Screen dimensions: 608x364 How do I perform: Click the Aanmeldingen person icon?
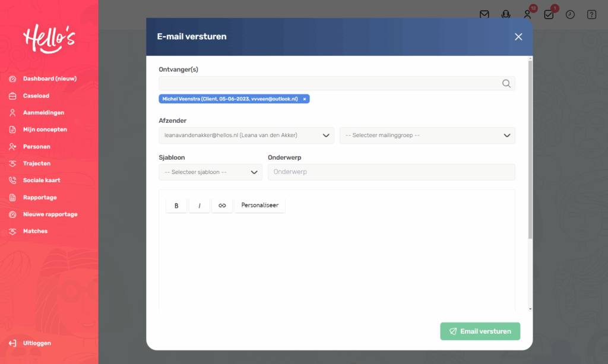(12, 113)
